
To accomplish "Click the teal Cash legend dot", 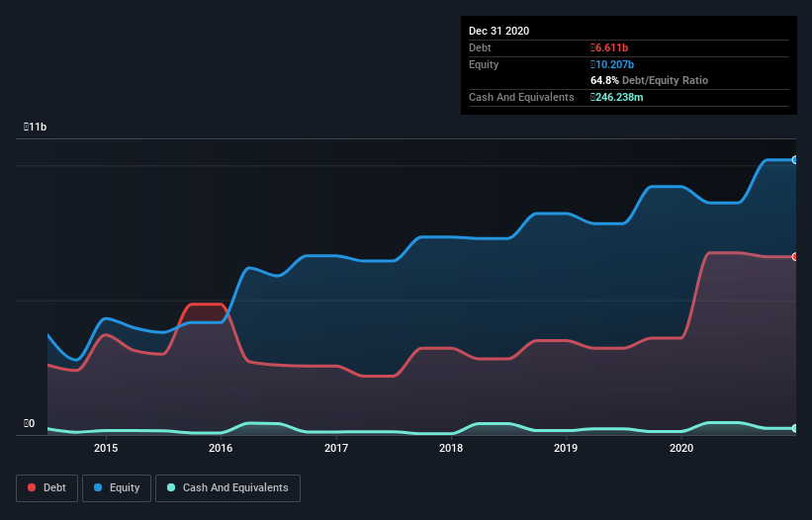I will pyautogui.click(x=171, y=487).
